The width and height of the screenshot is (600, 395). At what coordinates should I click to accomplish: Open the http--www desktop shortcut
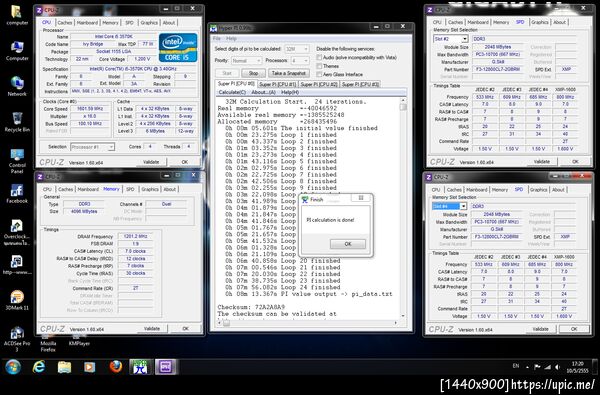click(17, 265)
